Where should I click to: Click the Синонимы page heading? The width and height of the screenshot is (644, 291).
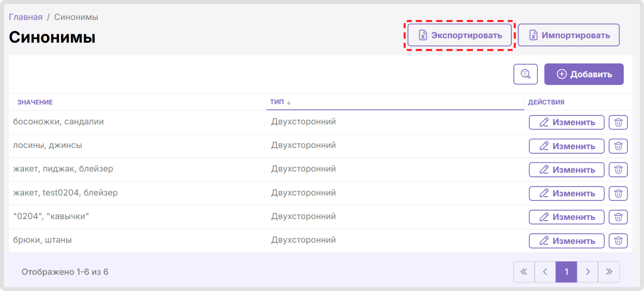52,37
